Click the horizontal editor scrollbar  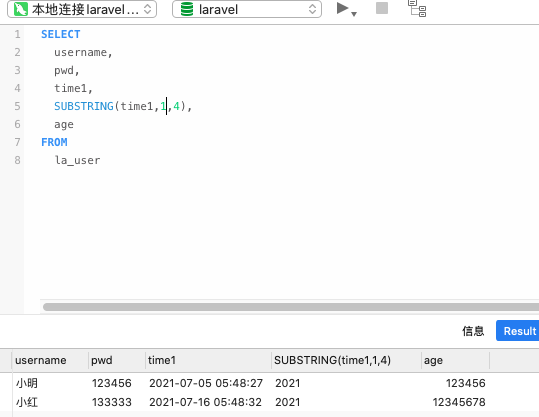(x=290, y=307)
